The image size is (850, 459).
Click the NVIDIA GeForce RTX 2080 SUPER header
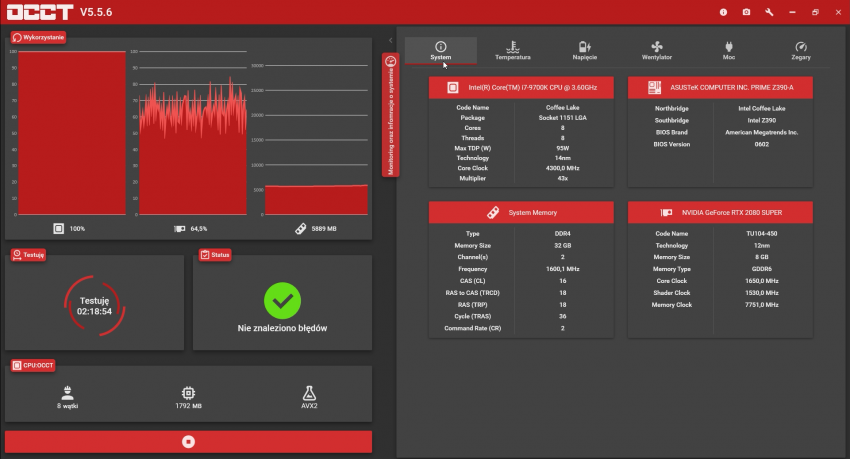tap(720, 212)
